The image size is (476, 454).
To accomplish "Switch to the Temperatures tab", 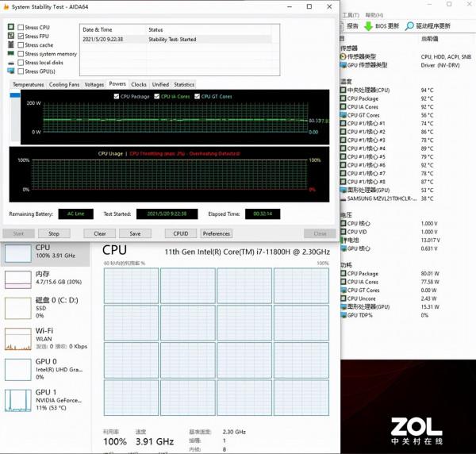I will coord(28,84).
